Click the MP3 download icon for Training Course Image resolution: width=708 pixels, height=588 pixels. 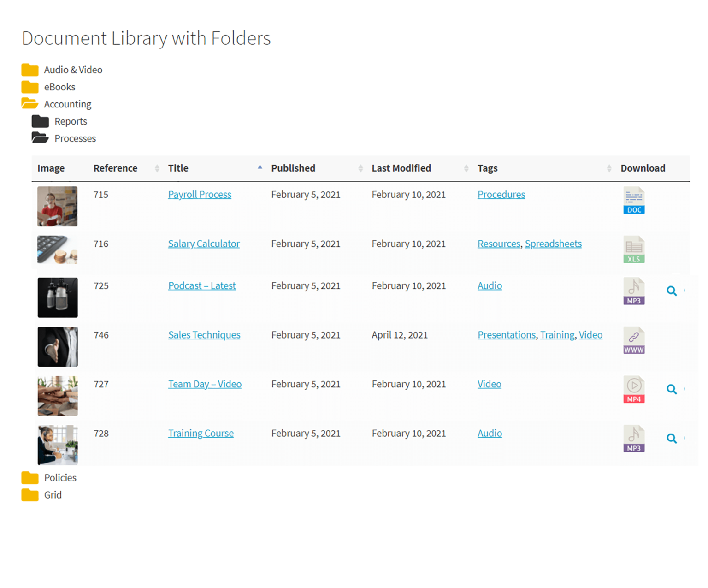click(634, 439)
